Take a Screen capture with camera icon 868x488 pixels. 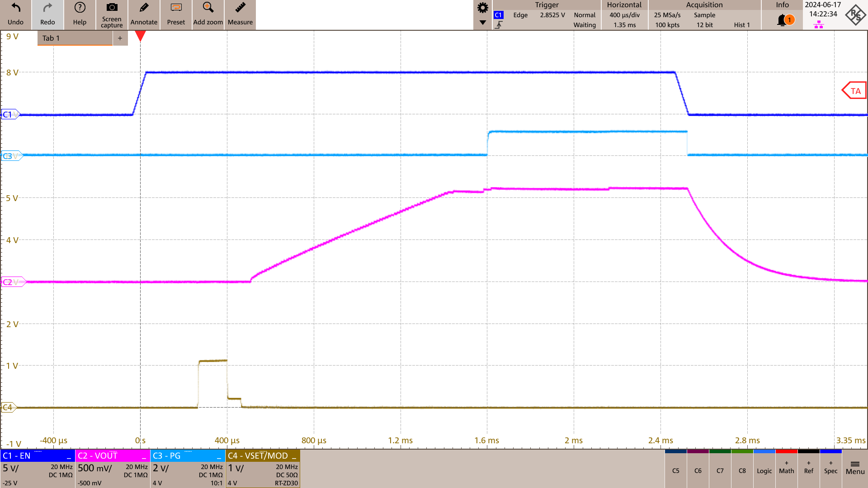coord(112,8)
